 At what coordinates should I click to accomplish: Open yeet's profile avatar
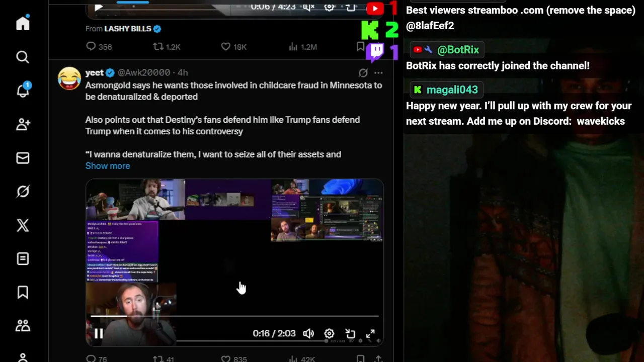coord(69,78)
